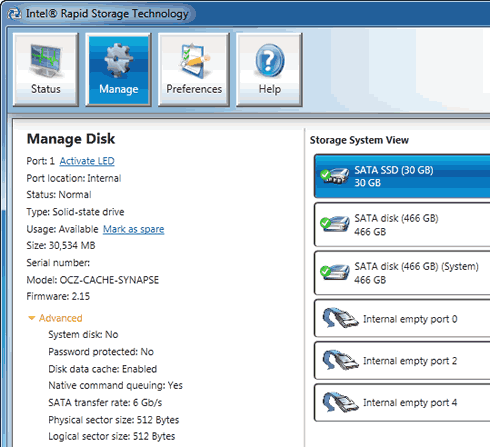Collapse the Advanced section triangle
Image resolution: width=490 pixels, height=447 pixels.
31,318
